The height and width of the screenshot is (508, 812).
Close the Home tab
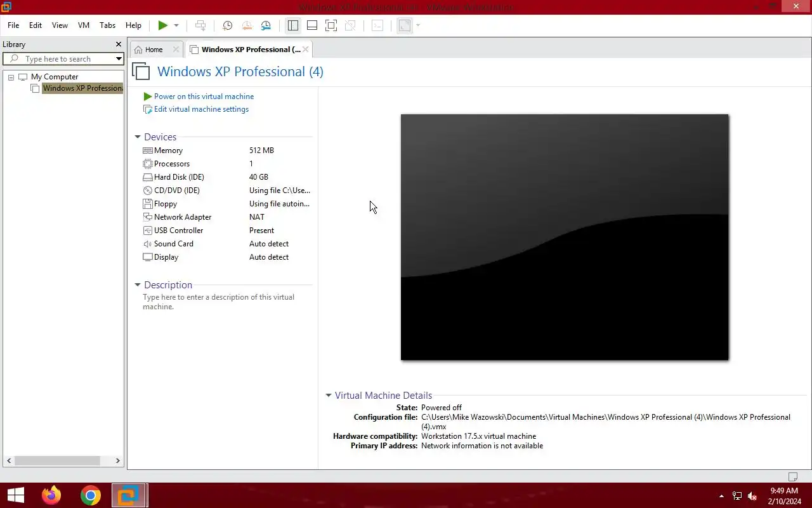point(176,50)
